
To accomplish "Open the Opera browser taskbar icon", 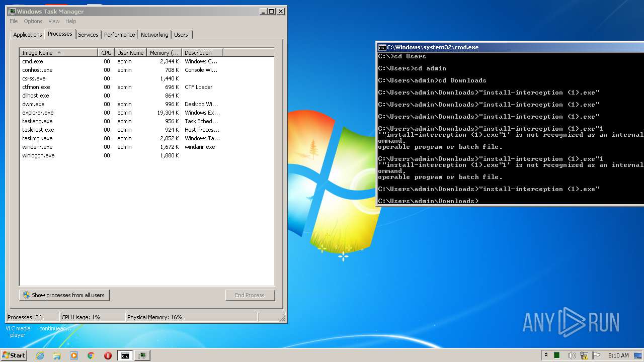I will point(108,355).
